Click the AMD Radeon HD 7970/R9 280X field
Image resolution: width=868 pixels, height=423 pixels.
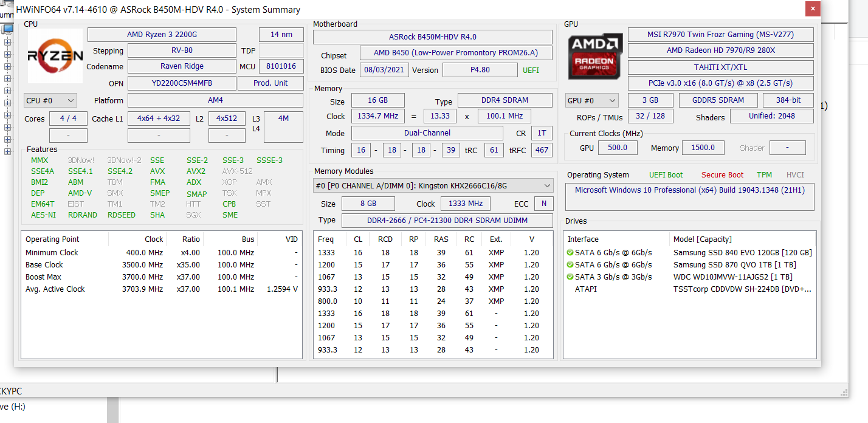[720, 50]
